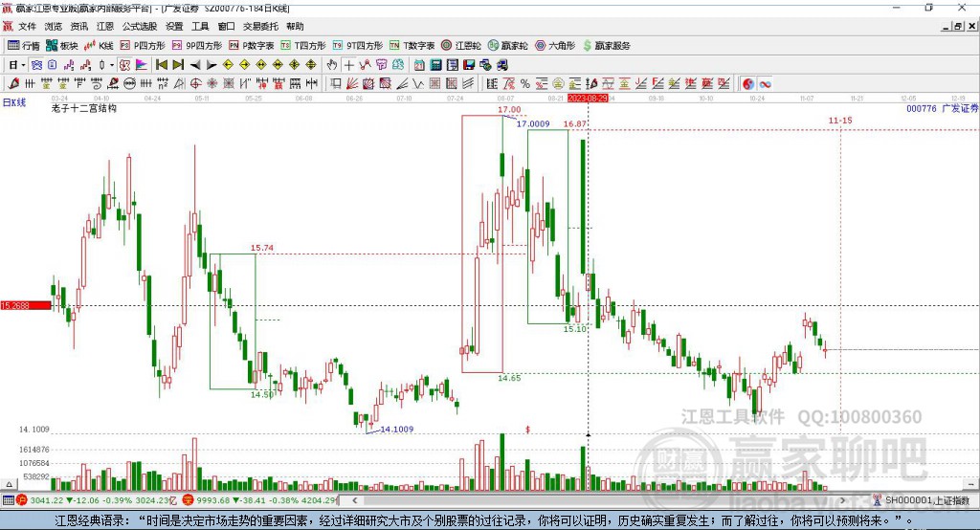The width and height of the screenshot is (980, 530).
Task: Open the P四方形 tool
Action: 143,46
